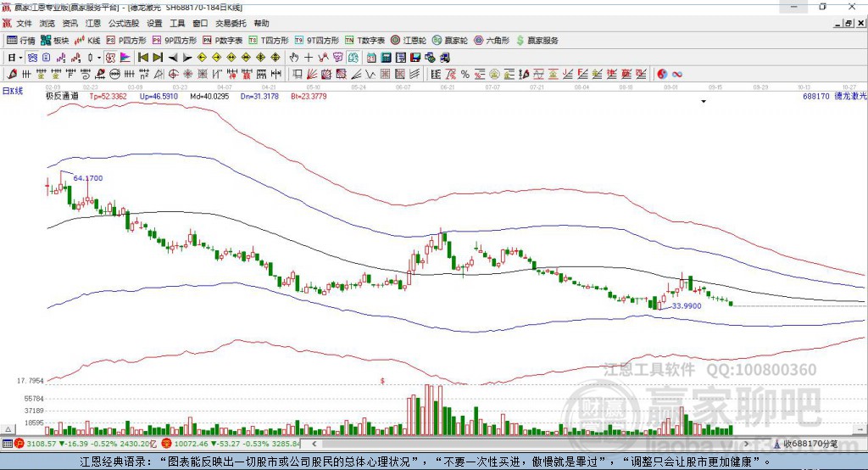868x470 pixels.
Task: Open the 工具 menu
Action: 177,23
